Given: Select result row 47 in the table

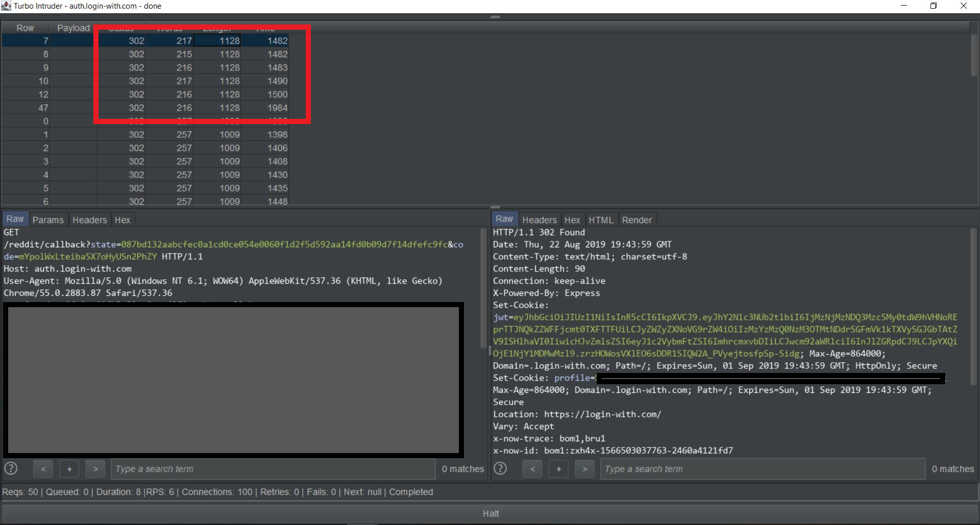Looking at the screenshot, I should pyautogui.click(x=145, y=108).
